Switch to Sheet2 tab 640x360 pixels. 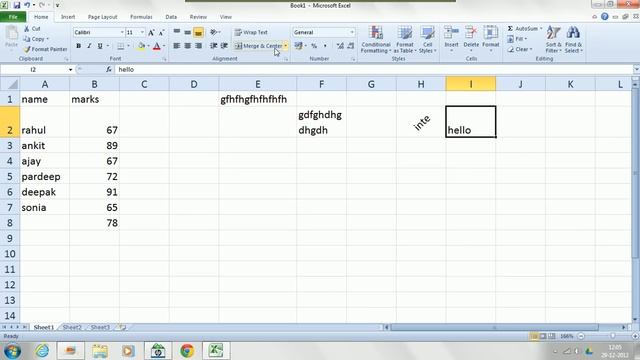[72, 327]
